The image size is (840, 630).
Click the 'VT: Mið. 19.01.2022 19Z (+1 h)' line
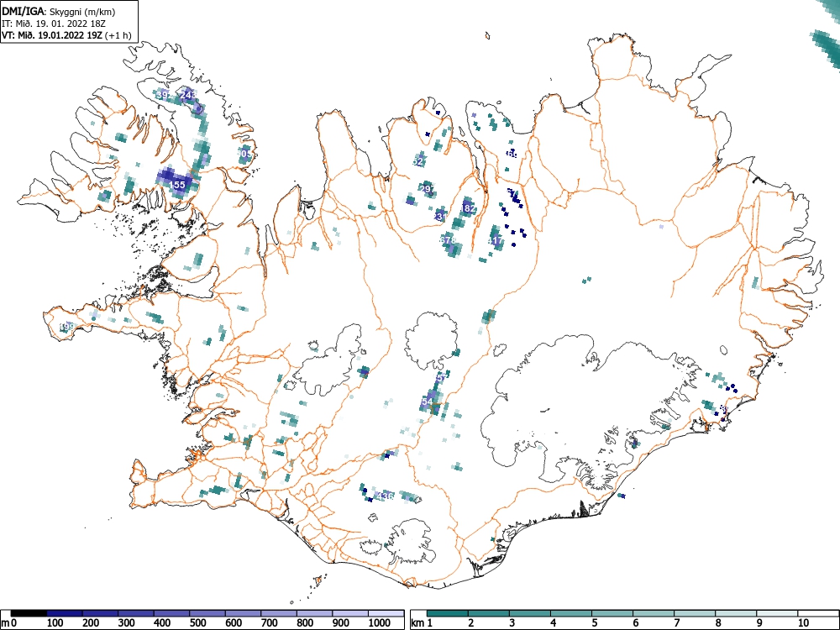tap(66, 35)
